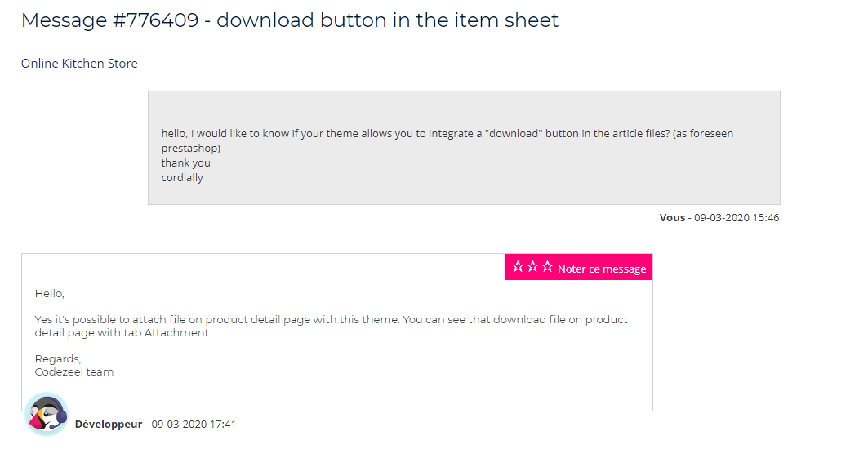
Task: Click the 09-03-2020 17:41 timestamp
Action: coord(194,425)
